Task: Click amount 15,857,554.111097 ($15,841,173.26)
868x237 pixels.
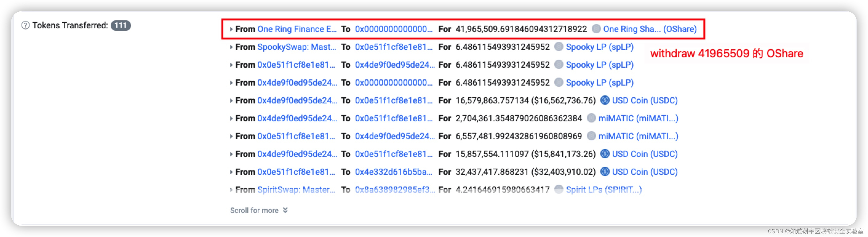Action: click(x=526, y=154)
